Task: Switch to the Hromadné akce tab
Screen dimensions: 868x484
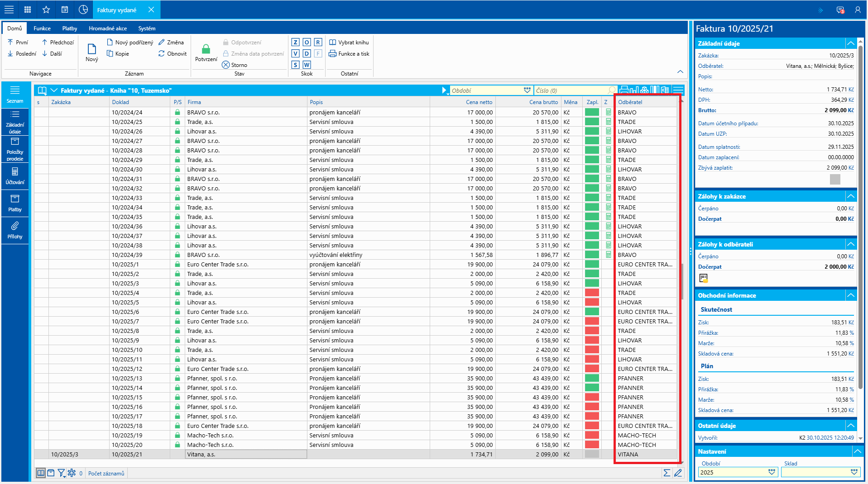Action: (108, 28)
